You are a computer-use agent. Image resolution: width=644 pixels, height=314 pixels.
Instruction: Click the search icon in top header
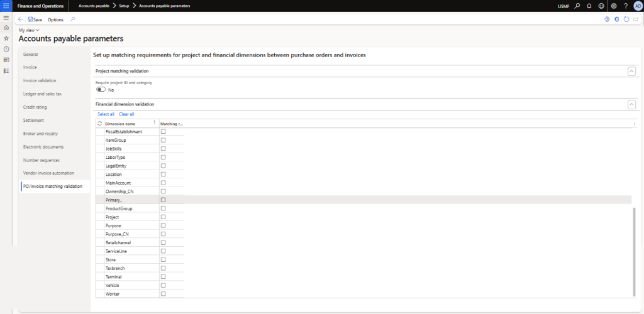tap(577, 6)
